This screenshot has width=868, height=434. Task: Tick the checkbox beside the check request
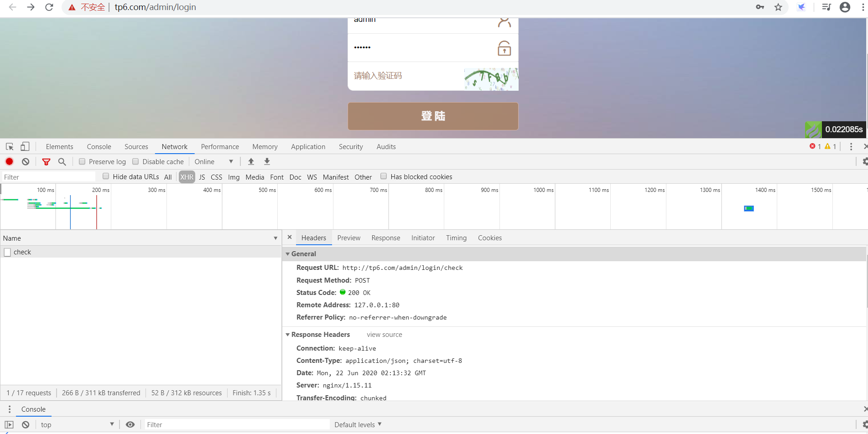point(7,252)
